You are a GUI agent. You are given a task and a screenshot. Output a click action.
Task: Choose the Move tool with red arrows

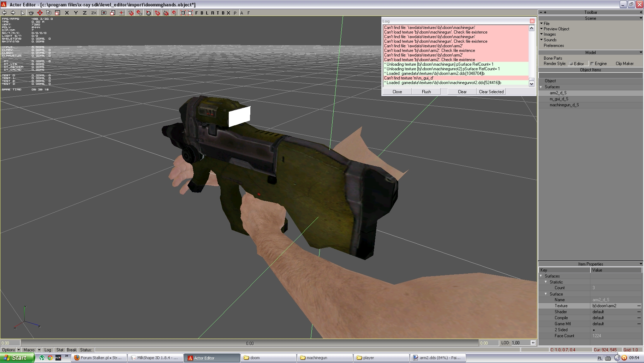pyautogui.click(x=40, y=13)
